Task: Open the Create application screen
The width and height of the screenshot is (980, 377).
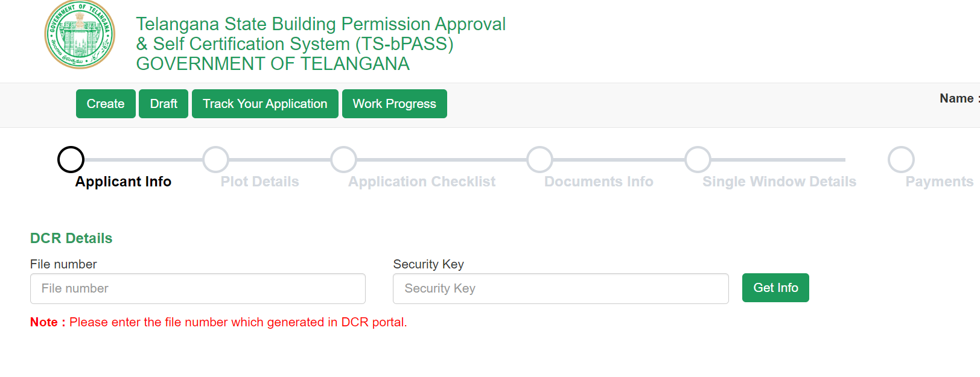Action: (x=106, y=103)
